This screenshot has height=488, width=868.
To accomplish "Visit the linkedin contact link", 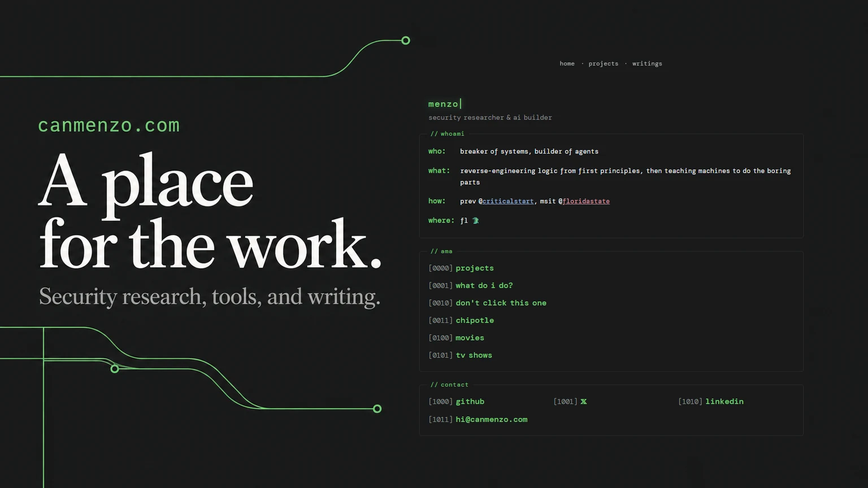I will [x=724, y=402].
